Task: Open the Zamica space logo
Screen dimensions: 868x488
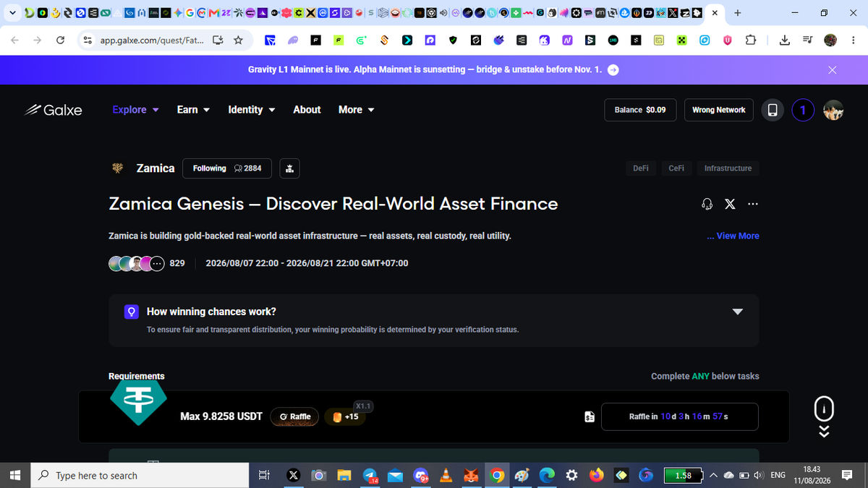Action: click(x=117, y=168)
